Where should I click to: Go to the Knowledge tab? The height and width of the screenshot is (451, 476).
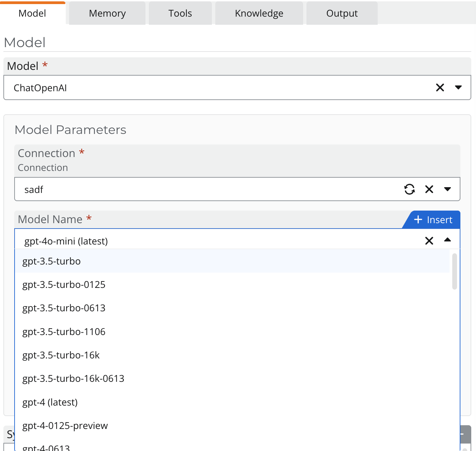259,14
